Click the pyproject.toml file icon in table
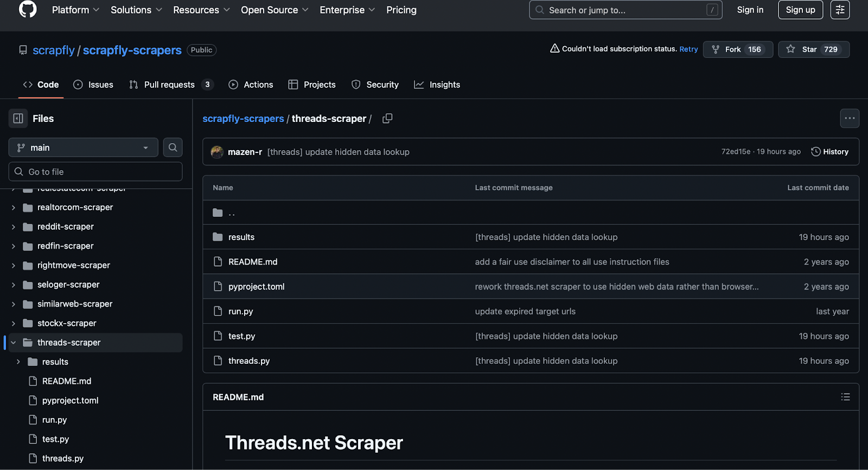This screenshot has width=868, height=470. coord(218,286)
